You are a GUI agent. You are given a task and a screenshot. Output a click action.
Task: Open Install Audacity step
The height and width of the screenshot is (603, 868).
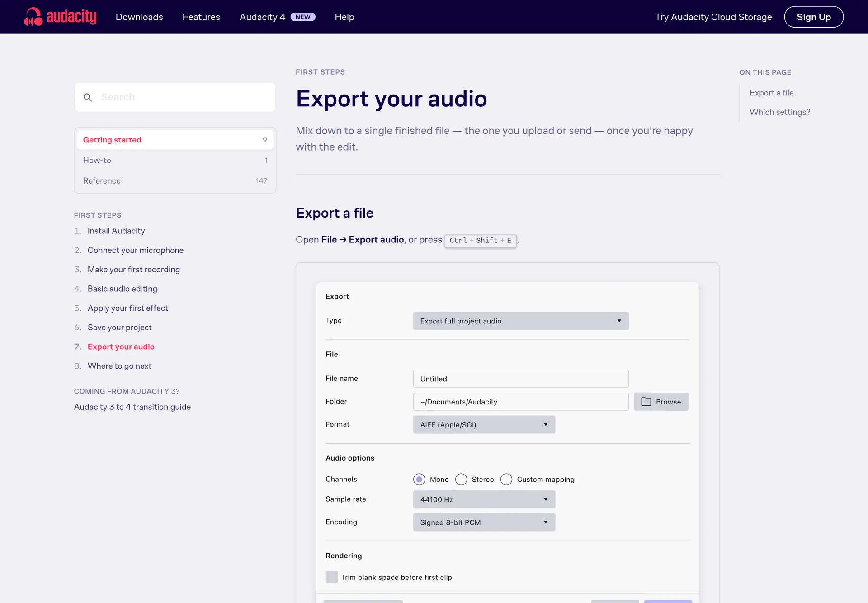coord(116,231)
